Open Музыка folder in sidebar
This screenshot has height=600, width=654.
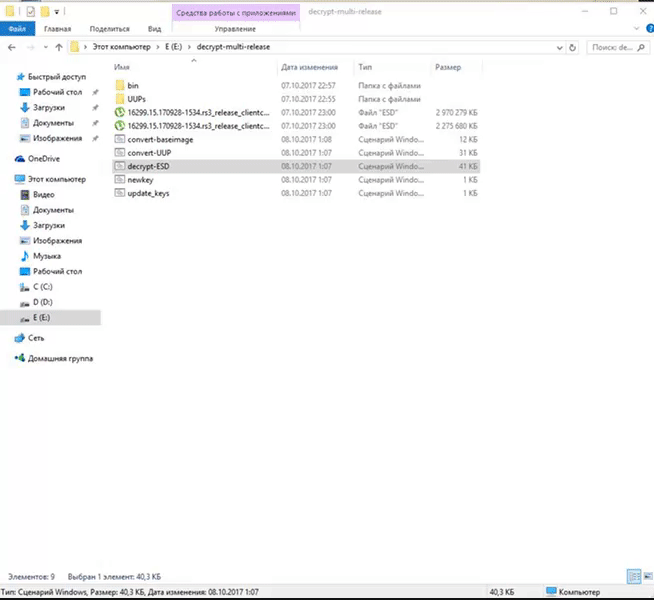47,256
